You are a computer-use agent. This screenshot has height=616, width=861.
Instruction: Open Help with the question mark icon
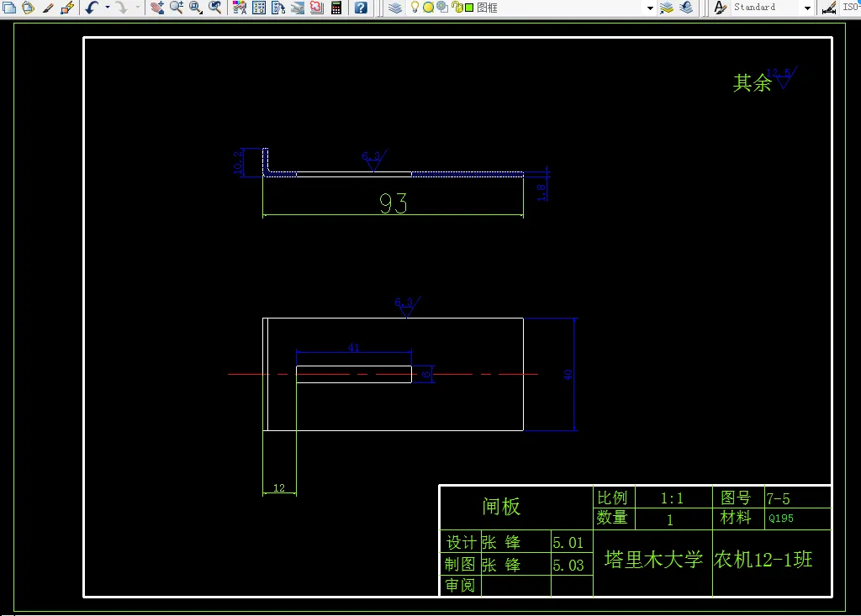click(361, 8)
